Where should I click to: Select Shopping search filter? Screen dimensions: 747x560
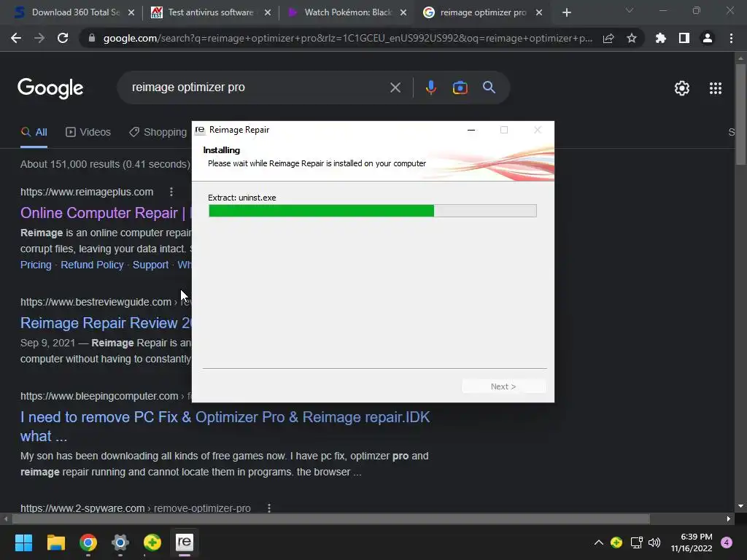point(158,133)
